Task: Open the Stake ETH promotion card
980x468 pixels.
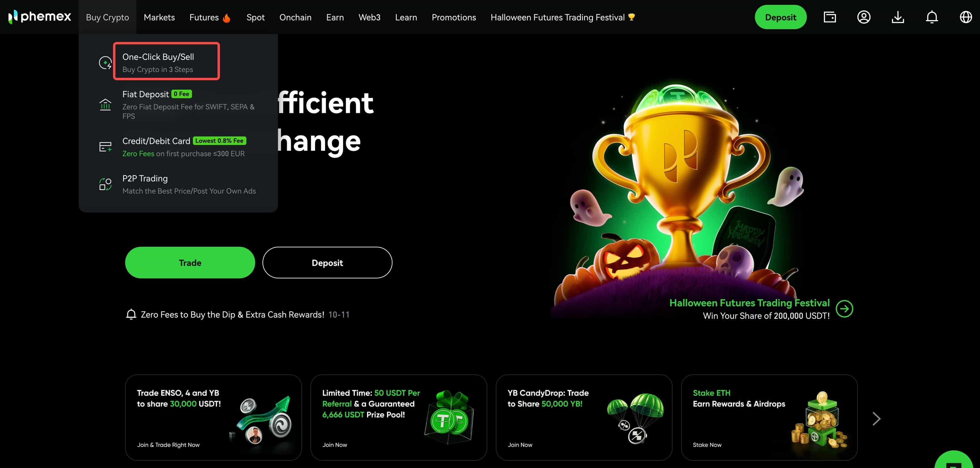Action: (x=769, y=417)
